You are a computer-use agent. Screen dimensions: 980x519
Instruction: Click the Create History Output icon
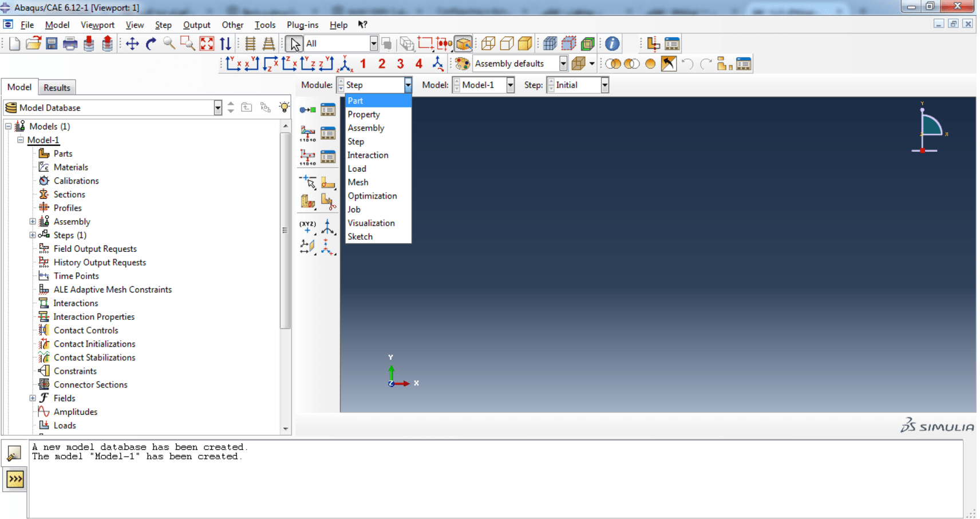click(x=307, y=157)
